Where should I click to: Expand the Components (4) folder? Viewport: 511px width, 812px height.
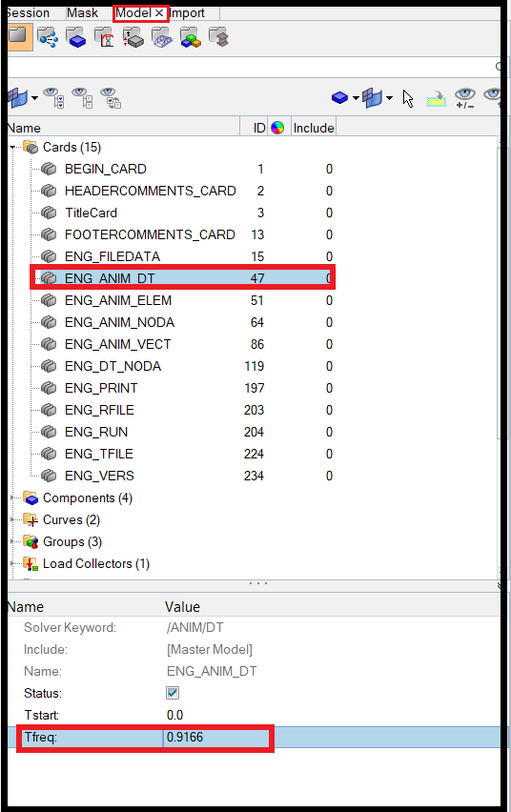[12, 498]
